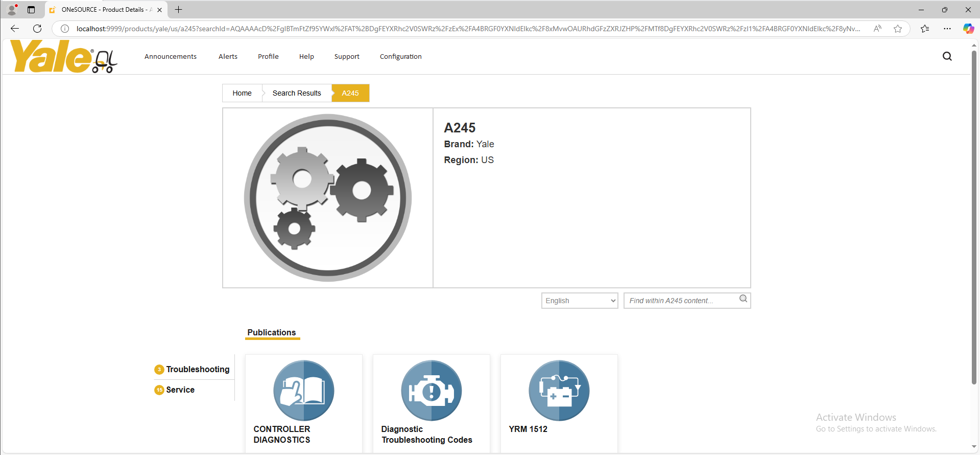The width and height of the screenshot is (980, 455).
Task: Open the YRM 1512 battery icon
Action: (559, 391)
